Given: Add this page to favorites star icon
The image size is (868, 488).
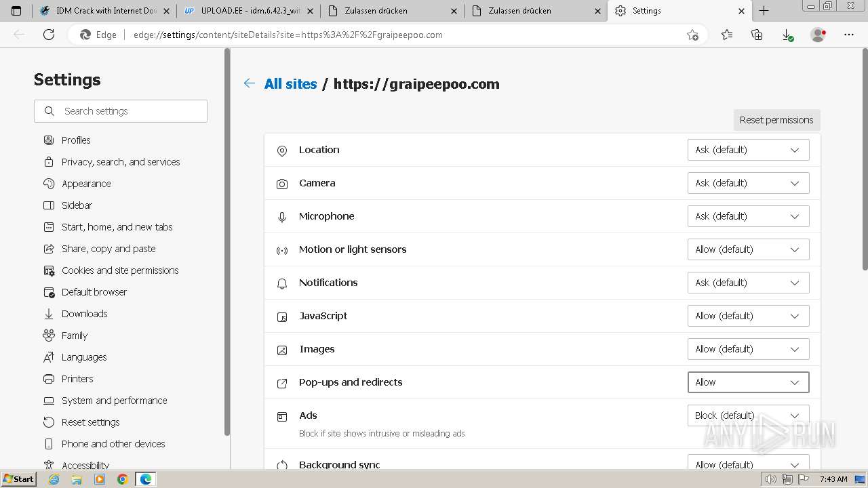Looking at the screenshot, I should [x=692, y=35].
